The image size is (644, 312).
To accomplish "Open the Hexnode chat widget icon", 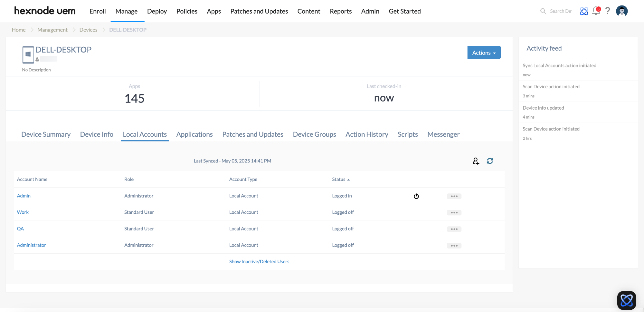I will pyautogui.click(x=626, y=300).
